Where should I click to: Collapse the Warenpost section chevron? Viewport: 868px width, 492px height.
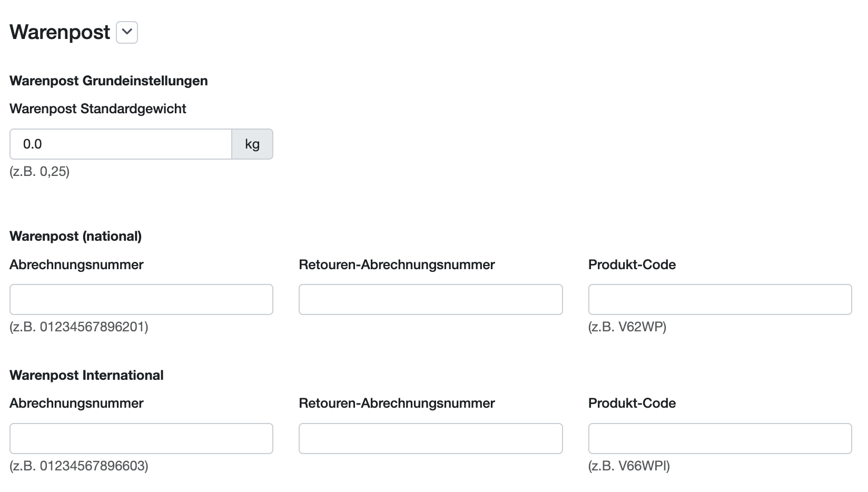coord(126,32)
